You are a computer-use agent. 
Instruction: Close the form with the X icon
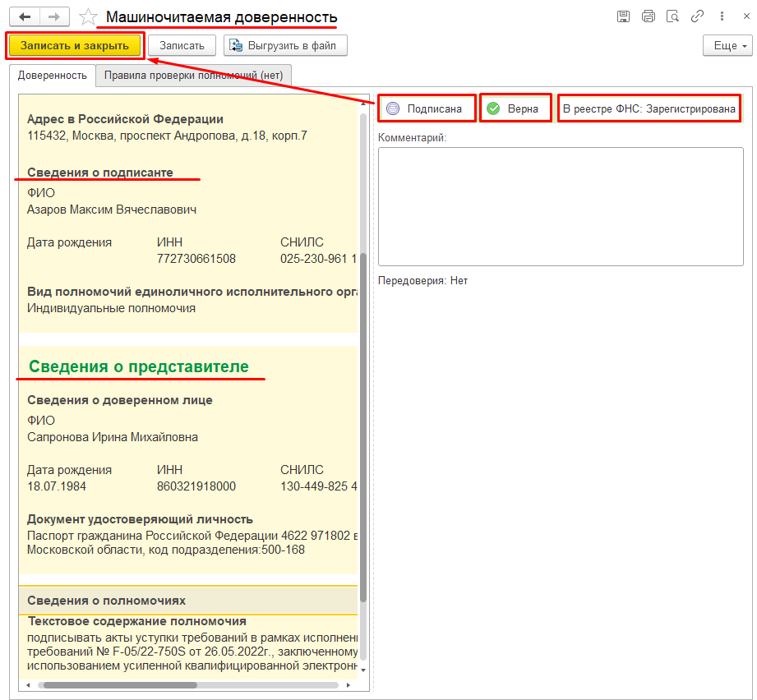(x=746, y=16)
